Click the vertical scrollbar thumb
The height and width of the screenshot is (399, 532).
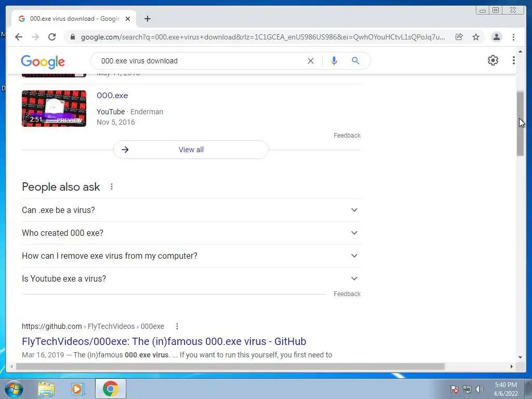point(520,124)
